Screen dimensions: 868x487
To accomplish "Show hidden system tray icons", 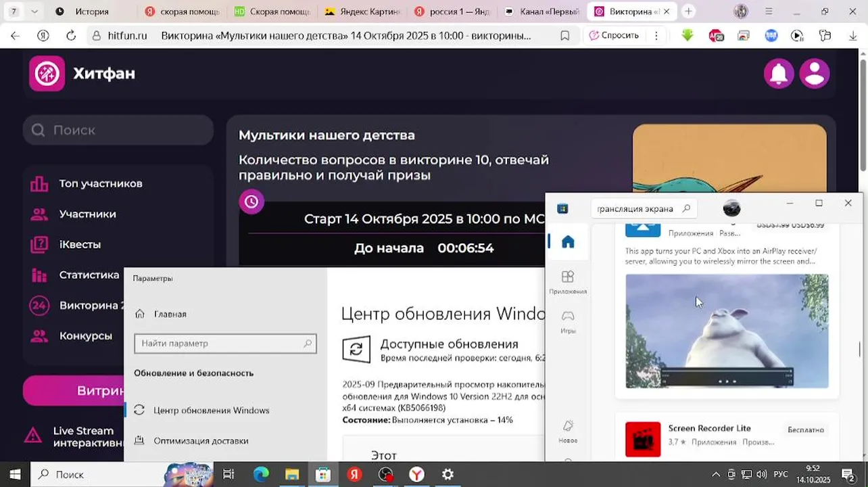I will (x=716, y=475).
